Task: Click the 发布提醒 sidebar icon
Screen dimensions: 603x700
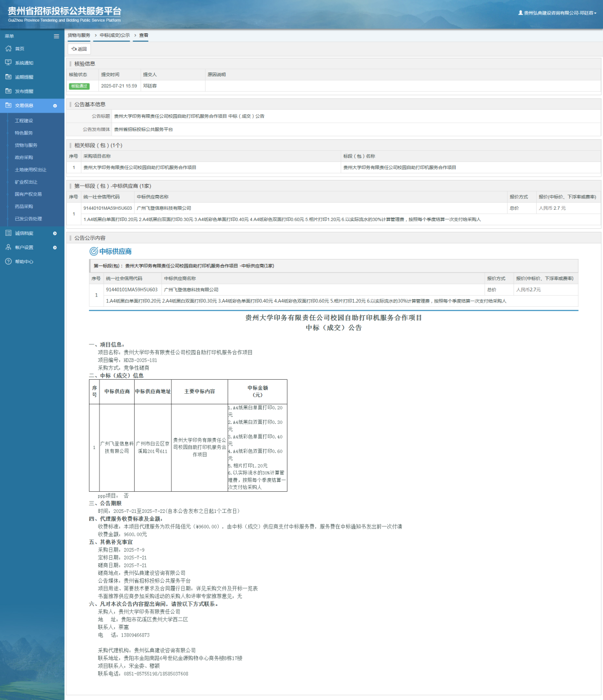Action: (8, 91)
